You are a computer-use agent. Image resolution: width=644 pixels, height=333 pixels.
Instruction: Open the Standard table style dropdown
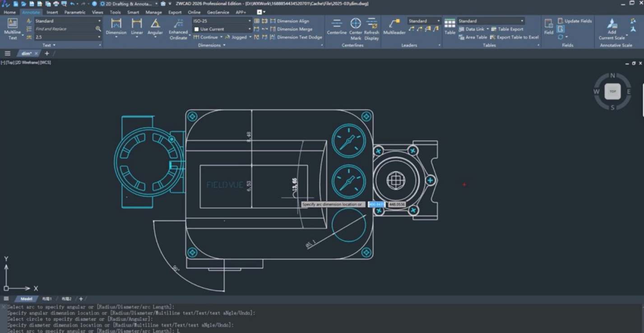coord(522,21)
